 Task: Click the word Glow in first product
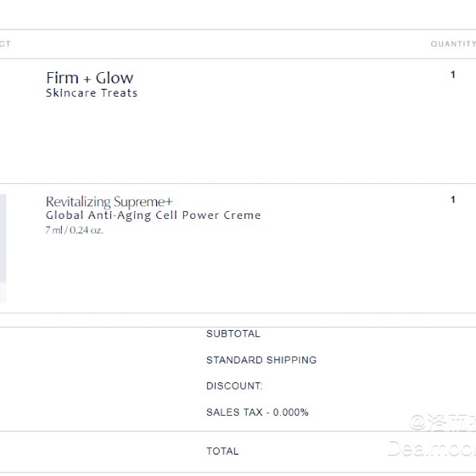pyautogui.click(x=114, y=78)
